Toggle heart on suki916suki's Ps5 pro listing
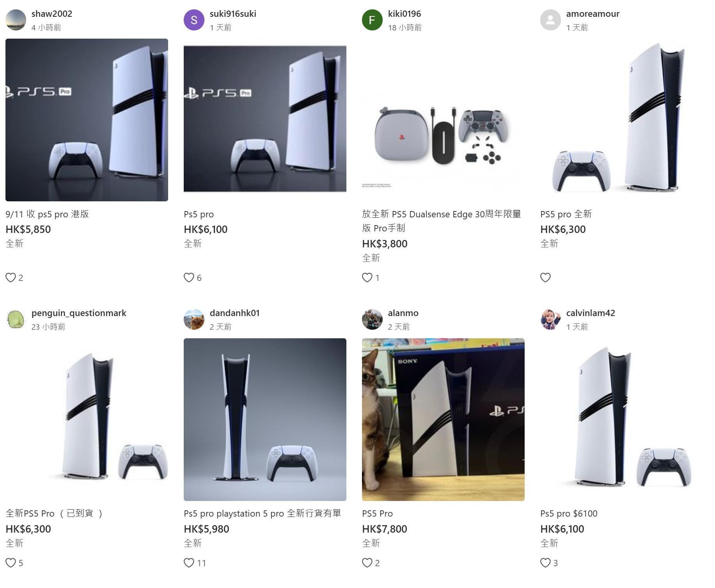 click(189, 277)
